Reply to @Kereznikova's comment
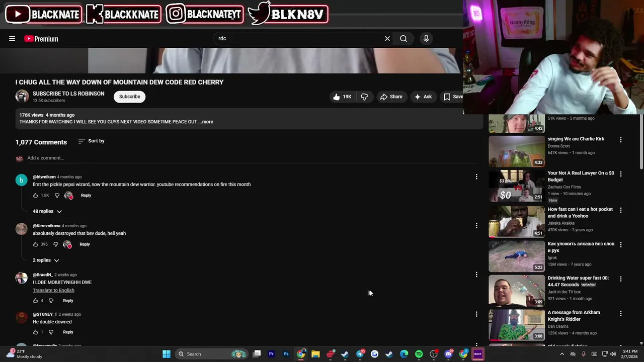Screen dimensions: 644x362 point(85,244)
